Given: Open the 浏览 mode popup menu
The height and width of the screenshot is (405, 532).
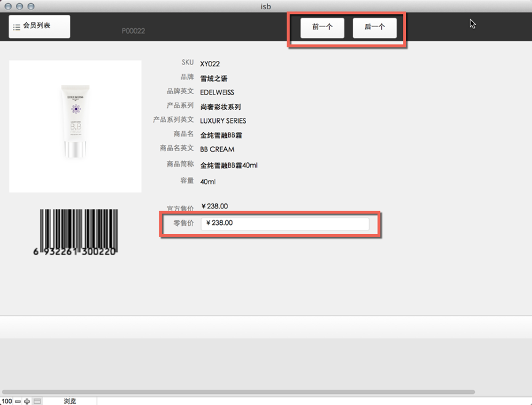Looking at the screenshot, I should [x=70, y=401].
